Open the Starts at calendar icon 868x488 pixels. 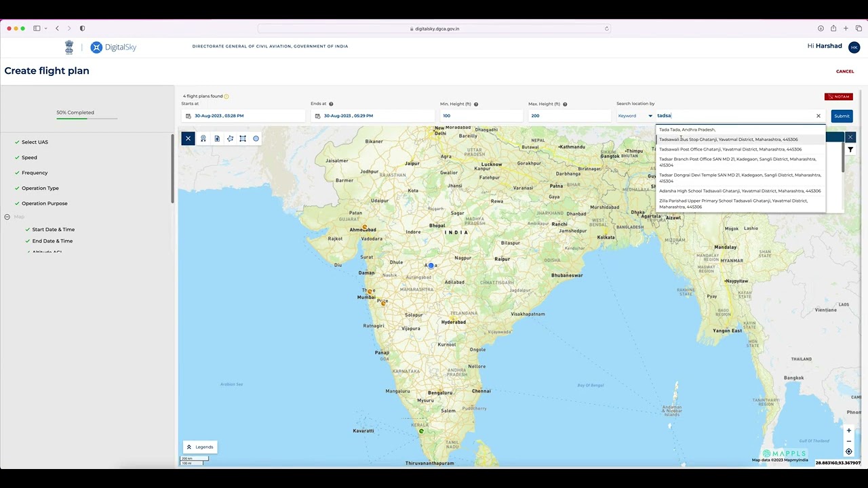click(189, 116)
